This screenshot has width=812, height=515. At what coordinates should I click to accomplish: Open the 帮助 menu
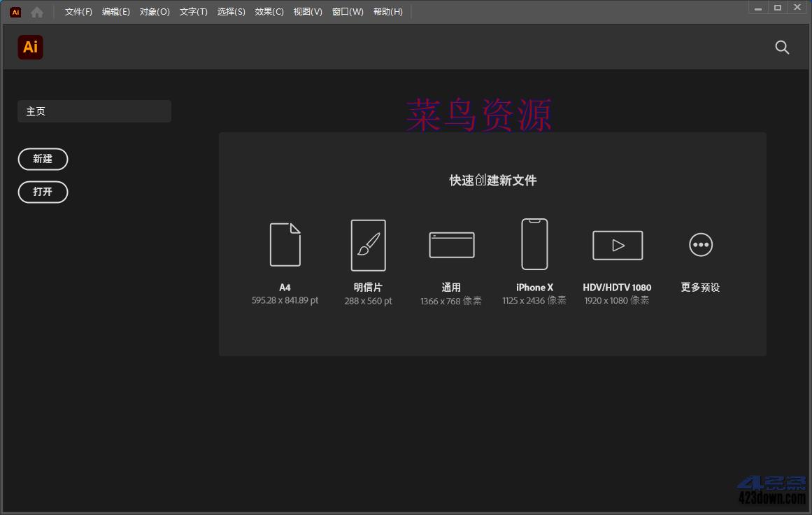point(388,11)
